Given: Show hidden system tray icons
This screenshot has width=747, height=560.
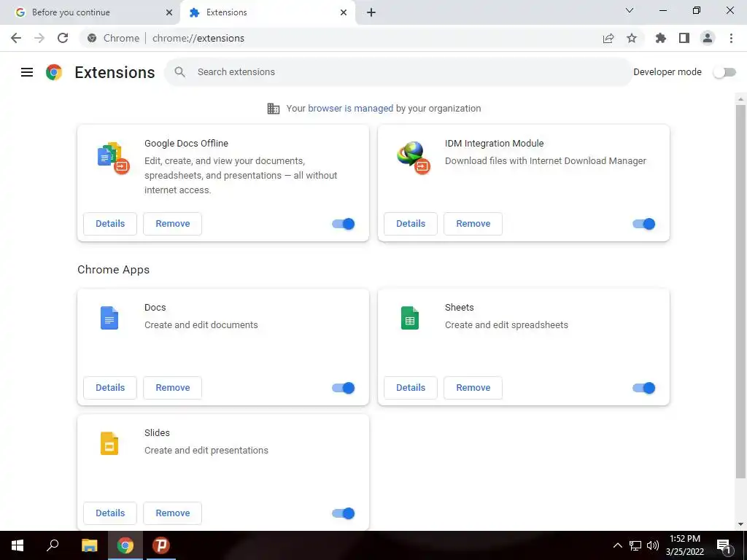Looking at the screenshot, I should tap(617, 545).
